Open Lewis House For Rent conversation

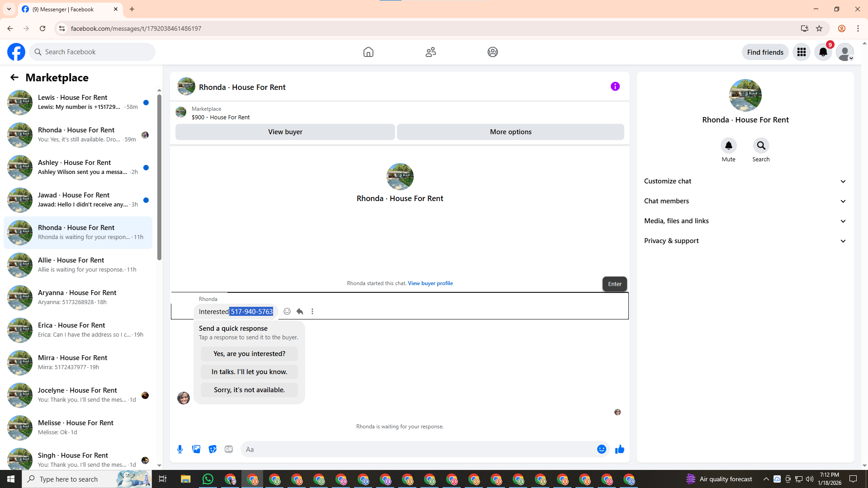78,102
